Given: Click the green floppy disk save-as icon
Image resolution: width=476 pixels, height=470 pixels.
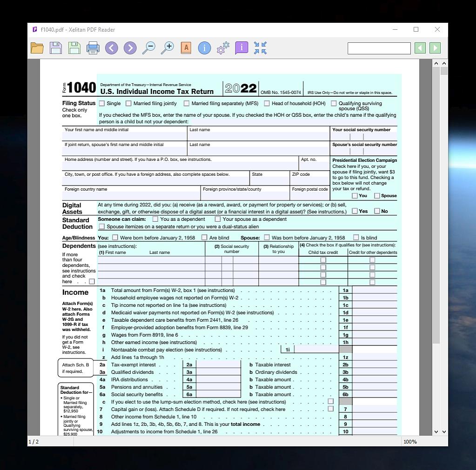Looking at the screenshot, I should click(74, 48).
